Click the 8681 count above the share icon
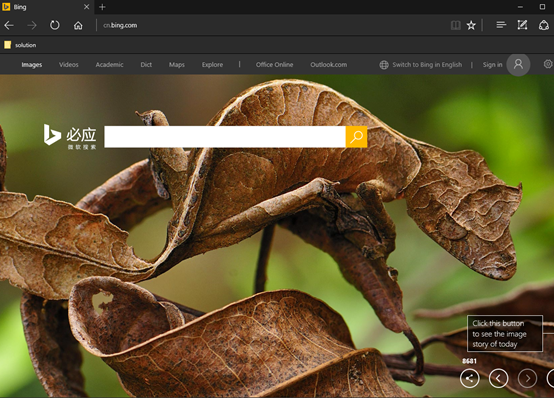 click(469, 361)
